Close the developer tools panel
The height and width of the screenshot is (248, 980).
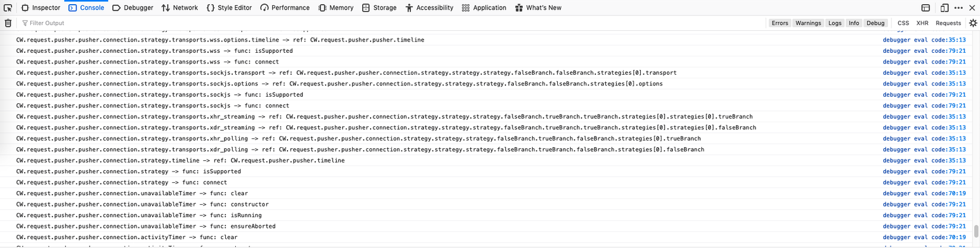972,8
